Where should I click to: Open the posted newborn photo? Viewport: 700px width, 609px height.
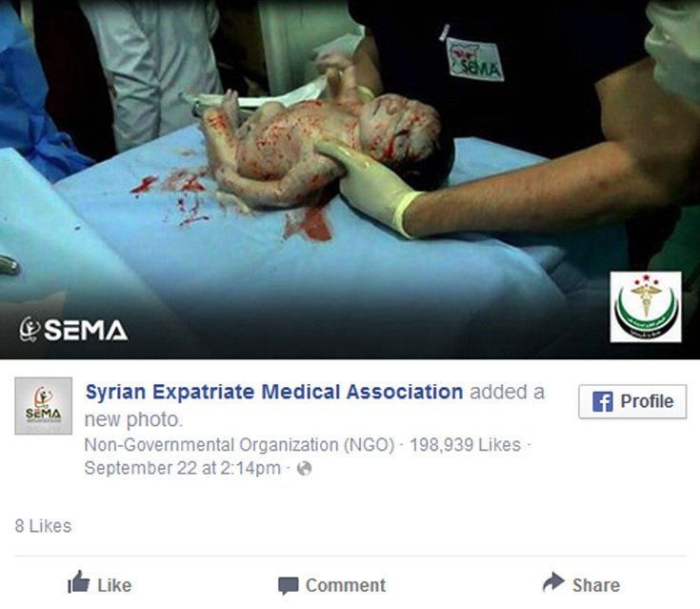350,179
